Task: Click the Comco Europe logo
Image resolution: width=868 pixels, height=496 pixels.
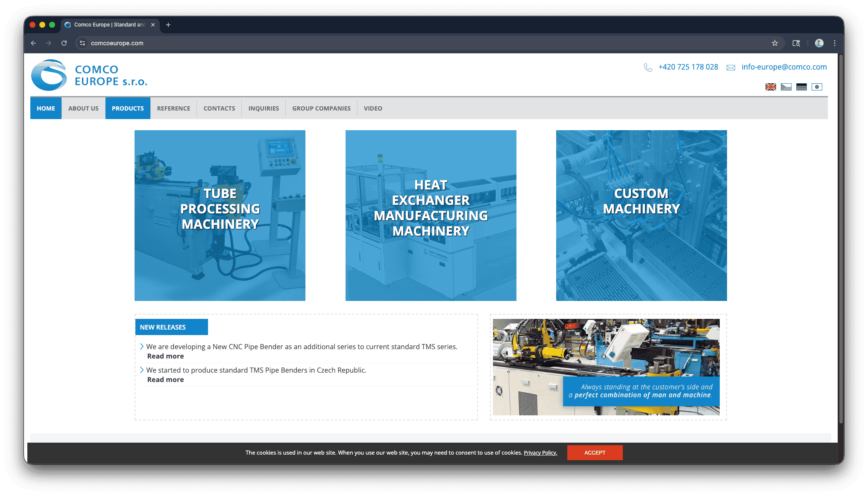Action: pos(89,76)
